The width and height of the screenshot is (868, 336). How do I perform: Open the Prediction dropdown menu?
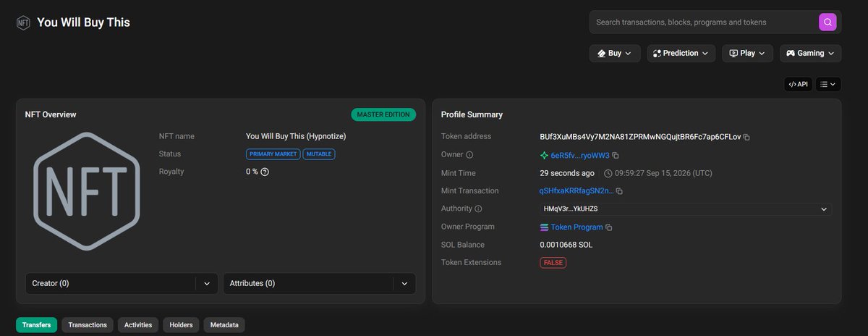click(681, 54)
